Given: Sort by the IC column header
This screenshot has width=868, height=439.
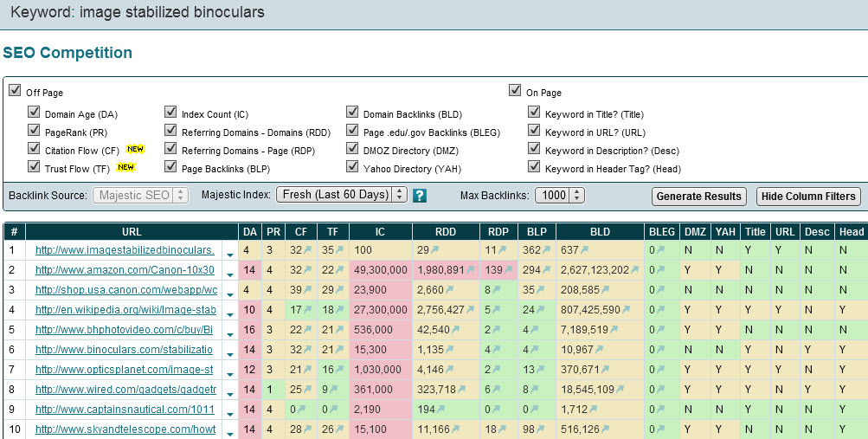Looking at the screenshot, I should coord(380,232).
